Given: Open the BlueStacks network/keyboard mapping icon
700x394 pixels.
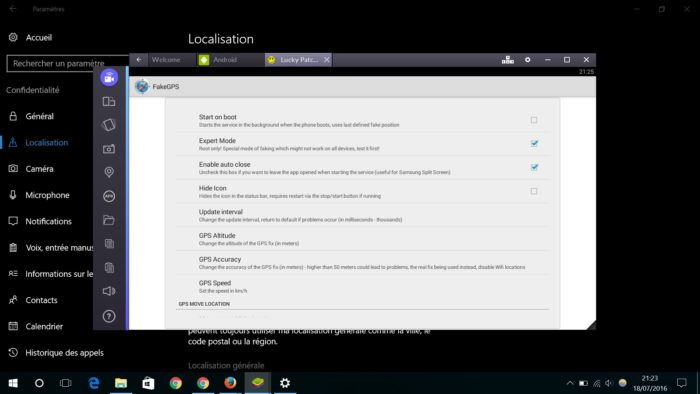Looking at the screenshot, I should click(508, 60).
